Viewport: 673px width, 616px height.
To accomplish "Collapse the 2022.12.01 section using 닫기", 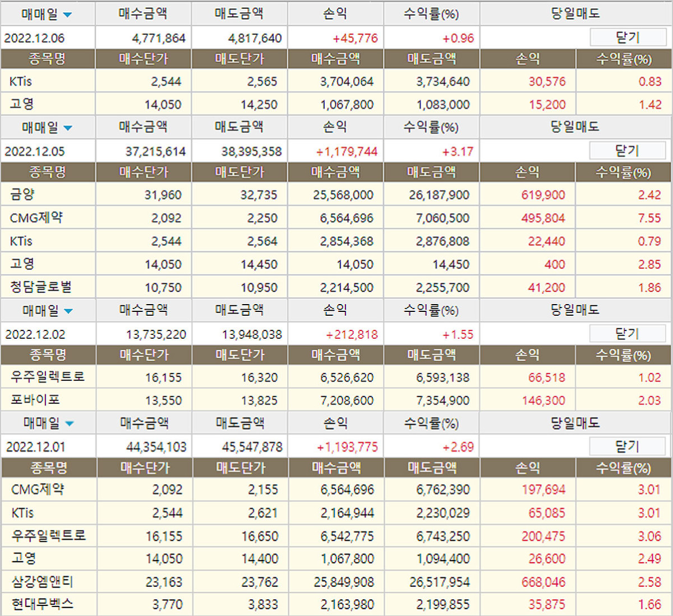I will click(x=627, y=447).
